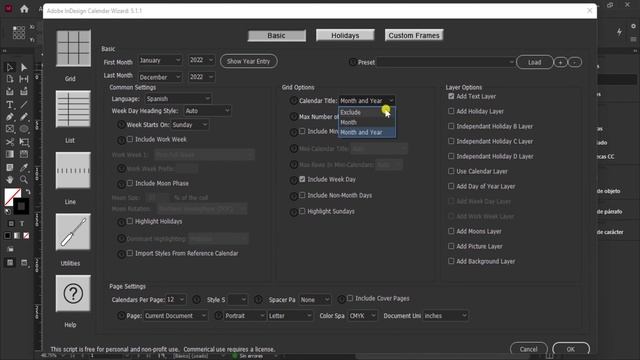The width and height of the screenshot is (640, 360).
Task: Click the Cancel button
Action: 529,349
